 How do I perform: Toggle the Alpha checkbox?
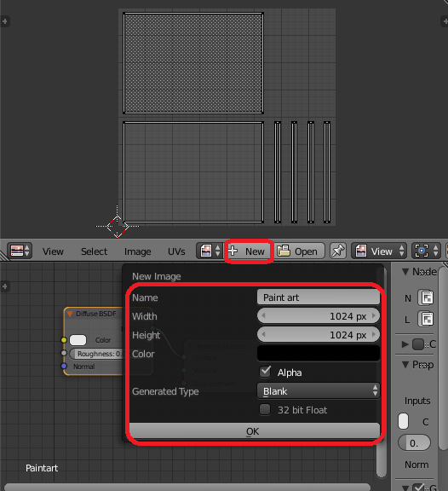[x=265, y=372]
